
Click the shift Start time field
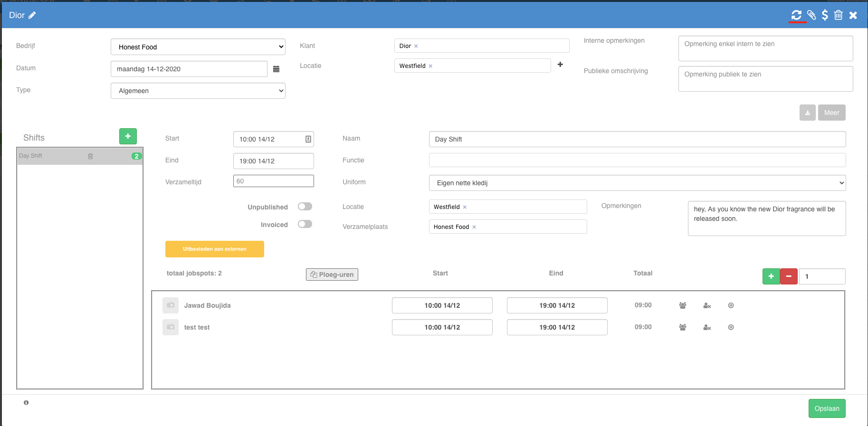[x=274, y=139]
